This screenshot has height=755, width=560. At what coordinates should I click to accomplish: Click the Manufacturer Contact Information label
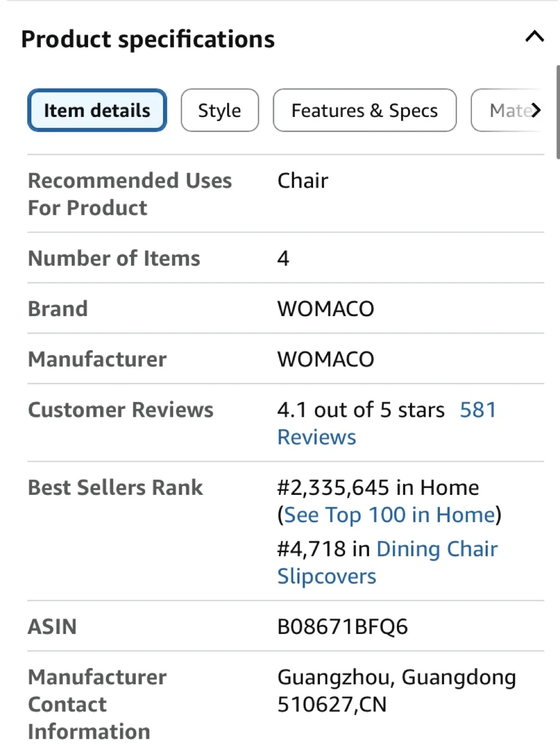97,704
